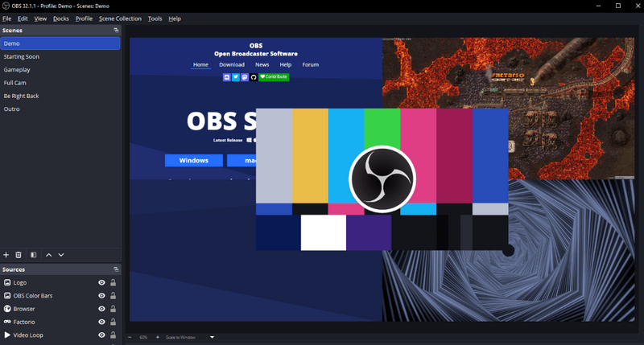Click the Scale to Window combo box
This screenshot has height=345, width=644.
pos(190,337)
